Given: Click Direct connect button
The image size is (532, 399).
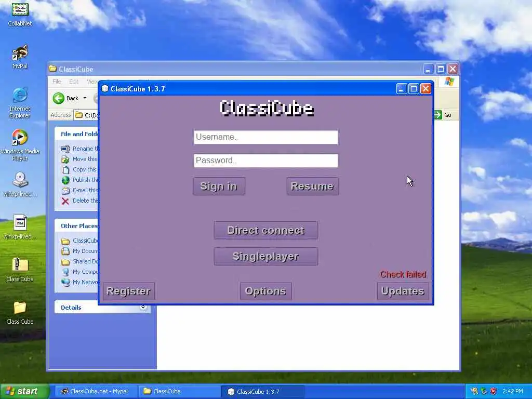Looking at the screenshot, I should (x=266, y=230).
